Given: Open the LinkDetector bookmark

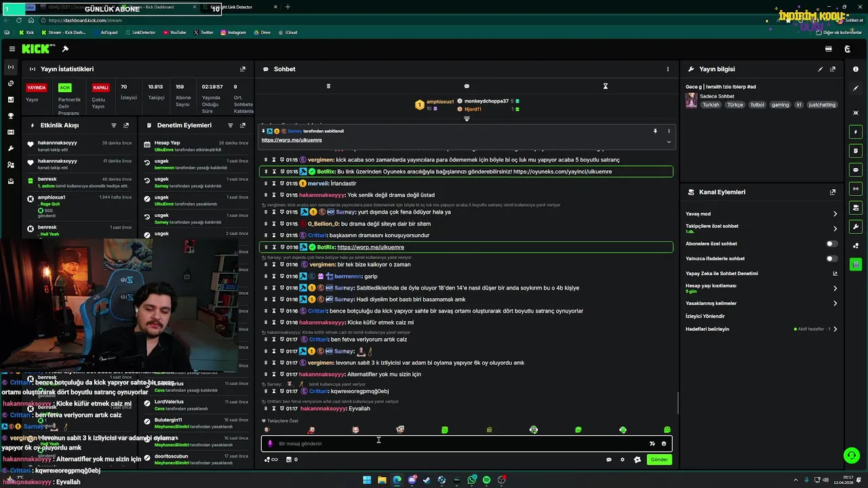Looking at the screenshot, I should (140, 33).
